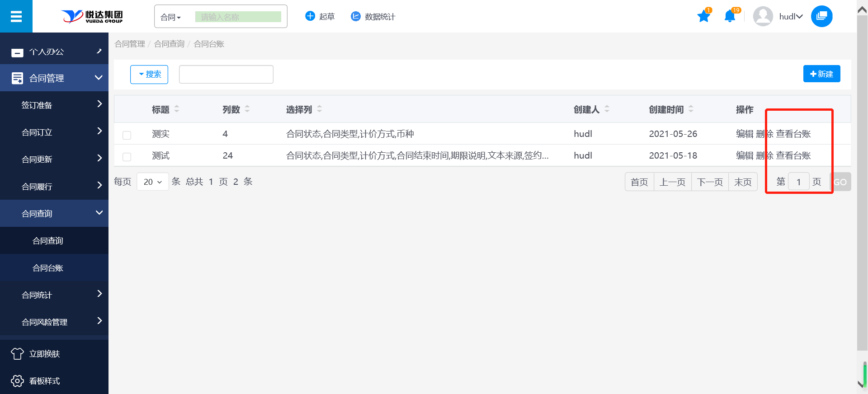The height and width of the screenshot is (394, 868).
Task: Click the hamburger menu icon
Action: [16, 17]
